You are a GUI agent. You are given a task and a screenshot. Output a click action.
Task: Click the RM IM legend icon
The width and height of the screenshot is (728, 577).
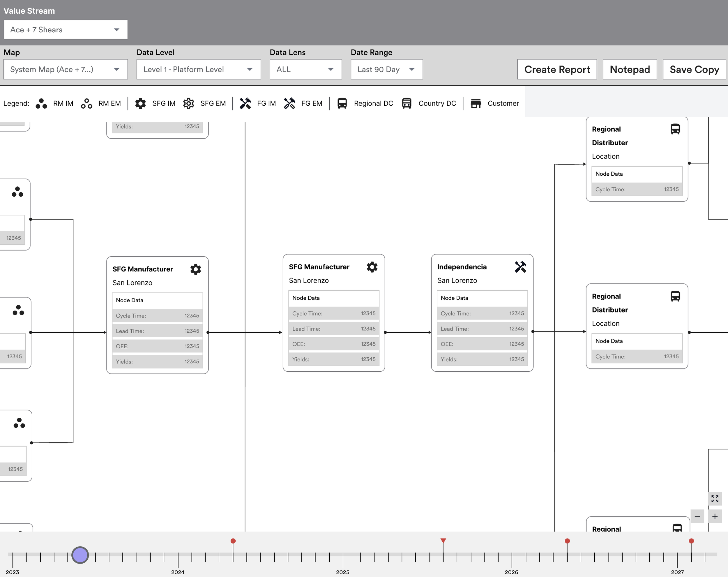(x=41, y=103)
